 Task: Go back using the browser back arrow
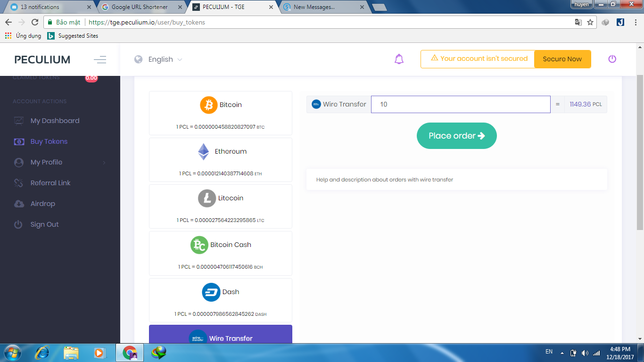pos(8,22)
